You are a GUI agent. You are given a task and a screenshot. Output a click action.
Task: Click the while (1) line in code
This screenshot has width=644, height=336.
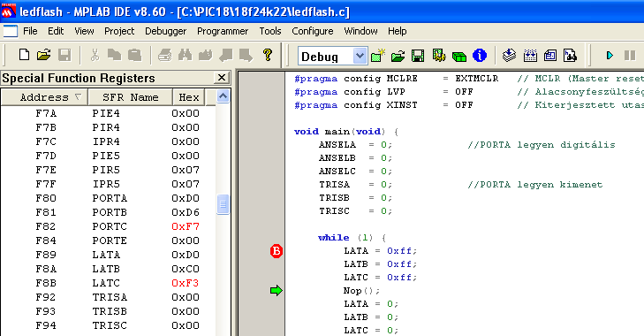click(352, 238)
